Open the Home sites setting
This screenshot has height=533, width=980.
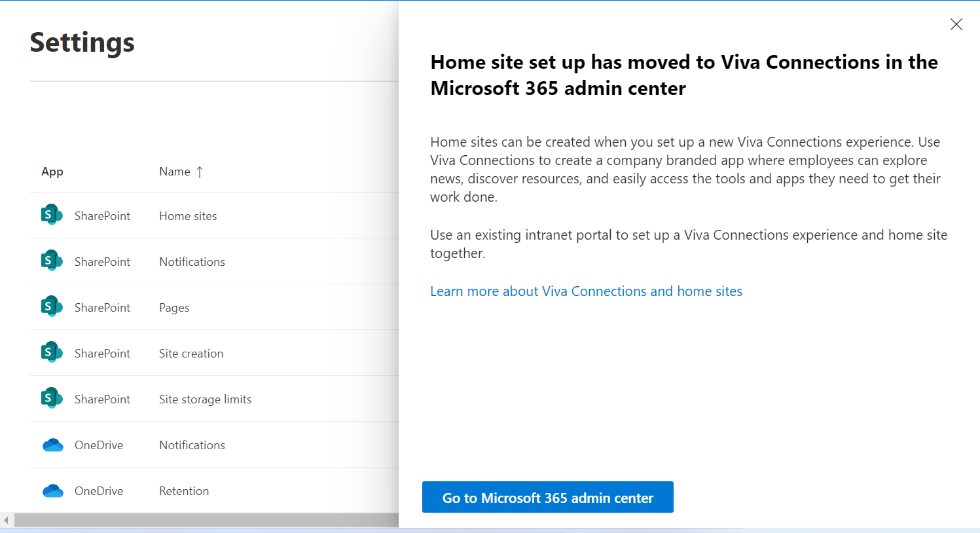coord(188,216)
